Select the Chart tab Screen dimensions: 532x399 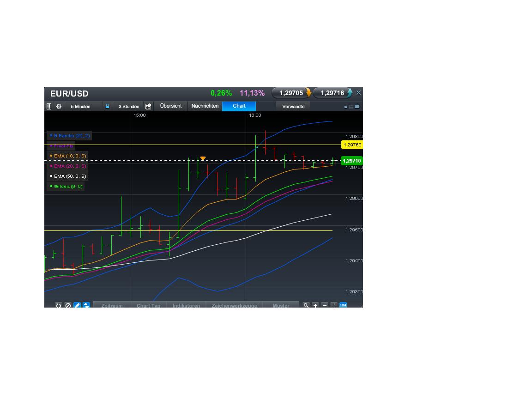[239, 106]
